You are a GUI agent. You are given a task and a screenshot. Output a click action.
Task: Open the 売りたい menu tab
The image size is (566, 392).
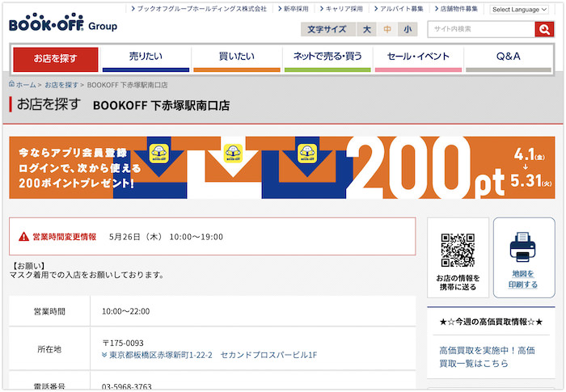pos(146,59)
